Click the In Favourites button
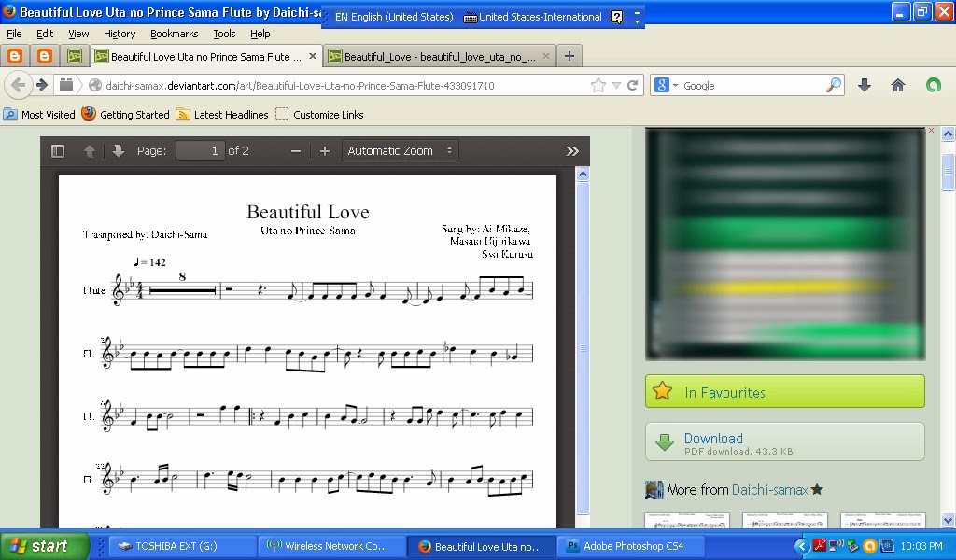 click(x=784, y=392)
